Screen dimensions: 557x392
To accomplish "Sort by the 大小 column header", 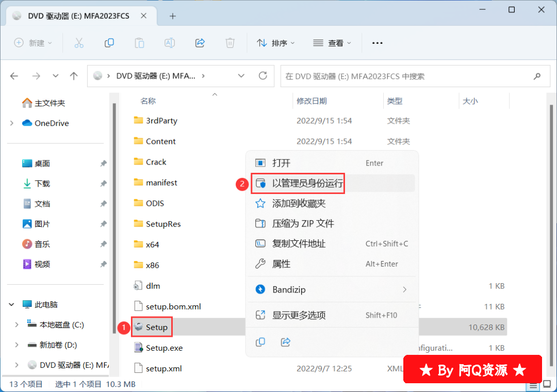I will 470,101.
